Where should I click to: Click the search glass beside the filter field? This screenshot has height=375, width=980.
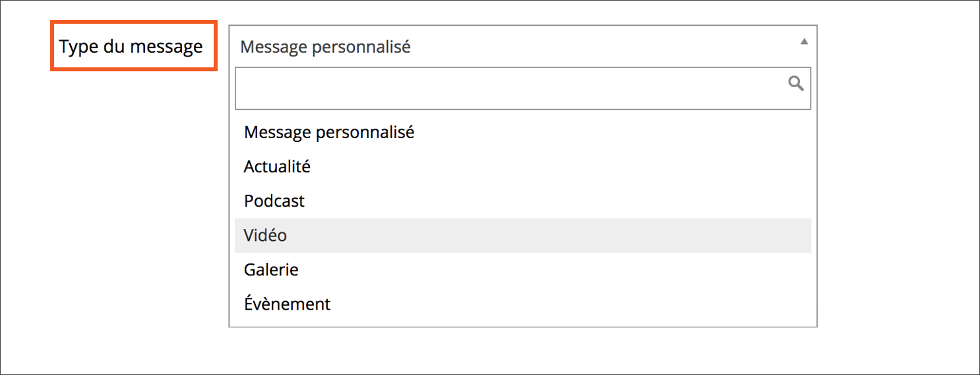tap(796, 83)
